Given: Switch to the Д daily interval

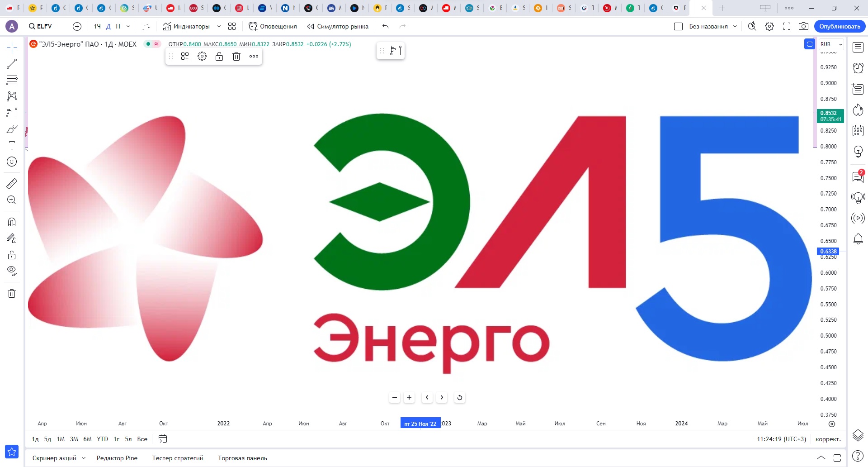Looking at the screenshot, I should click(108, 26).
